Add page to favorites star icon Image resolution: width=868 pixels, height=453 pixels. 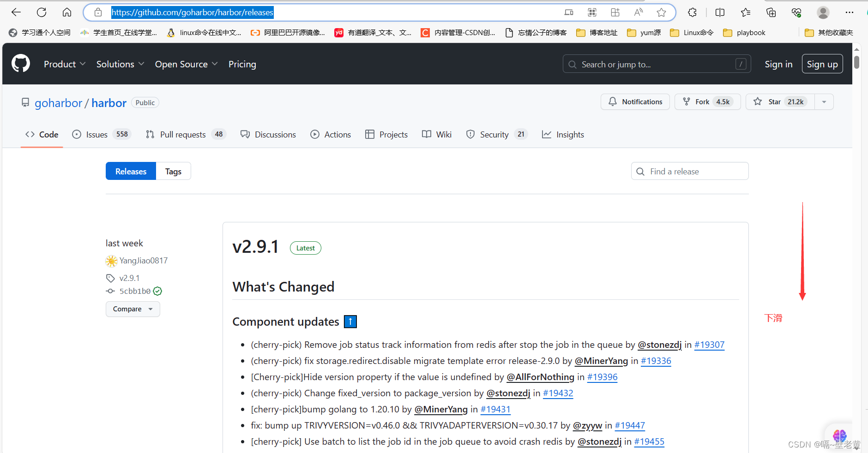coord(661,12)
